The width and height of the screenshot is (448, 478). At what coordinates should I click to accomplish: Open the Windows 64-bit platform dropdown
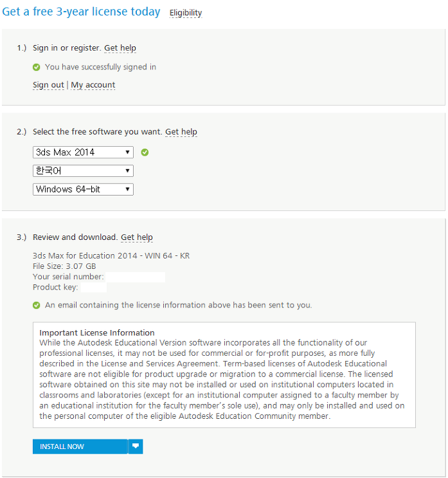83,189
